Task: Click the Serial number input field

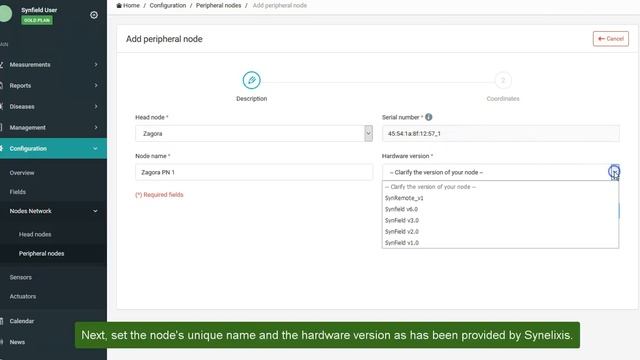Action: (500, 133)
